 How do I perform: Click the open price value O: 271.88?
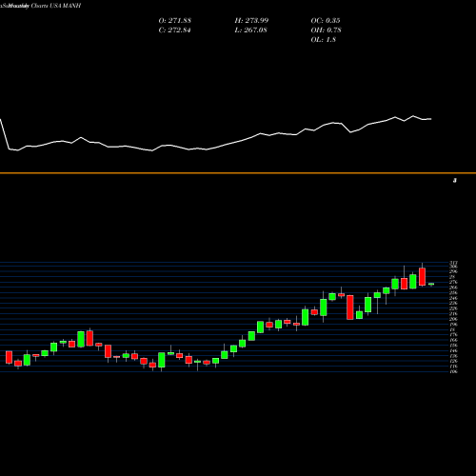tap(174, 21)
